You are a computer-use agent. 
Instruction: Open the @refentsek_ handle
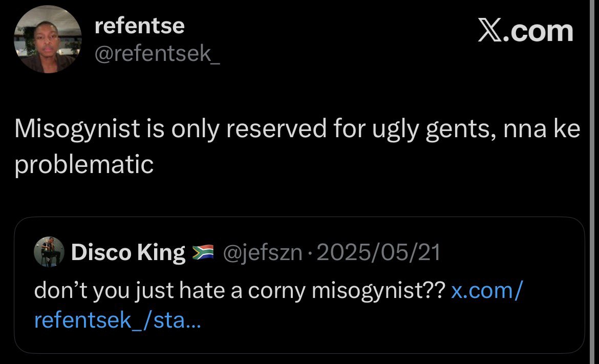(x=157, y=53)
